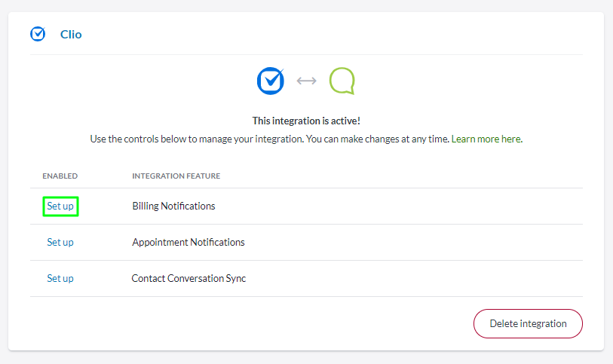Screen dimensions: 613x364
Task: Click the Clio card title text
Action: 71,34
